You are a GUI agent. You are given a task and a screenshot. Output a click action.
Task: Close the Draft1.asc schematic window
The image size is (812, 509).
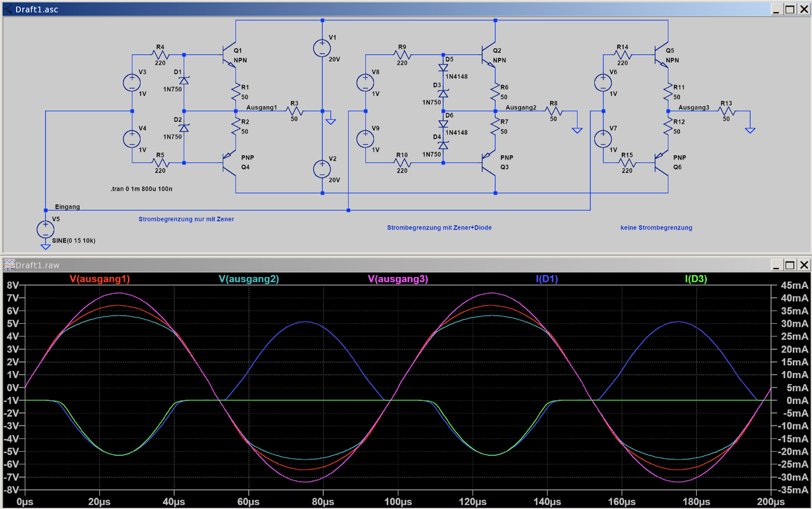803,9
